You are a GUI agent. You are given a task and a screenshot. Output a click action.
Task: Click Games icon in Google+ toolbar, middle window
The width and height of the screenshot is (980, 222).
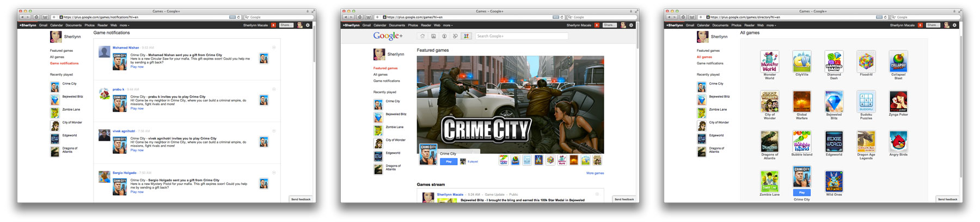pyautogui.click(x=466, y=36)
